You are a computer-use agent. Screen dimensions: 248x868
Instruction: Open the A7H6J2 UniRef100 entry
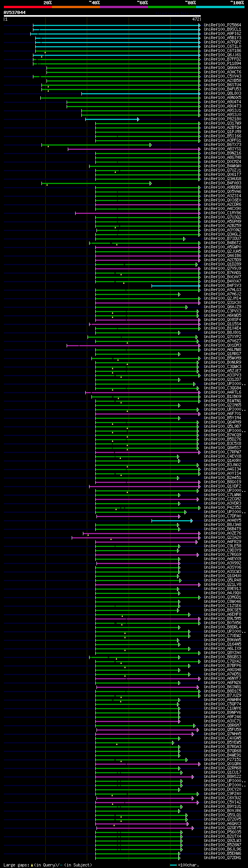click(x=222, y=294)
